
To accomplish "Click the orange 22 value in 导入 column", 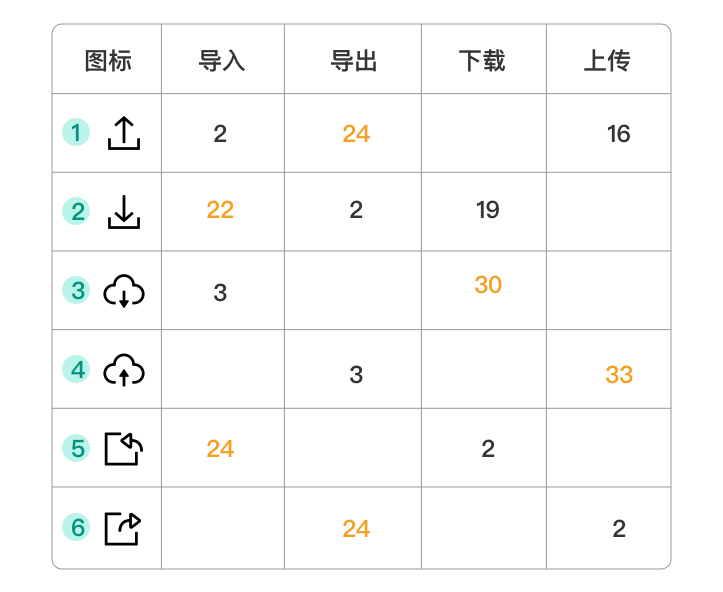I will 220,210.
